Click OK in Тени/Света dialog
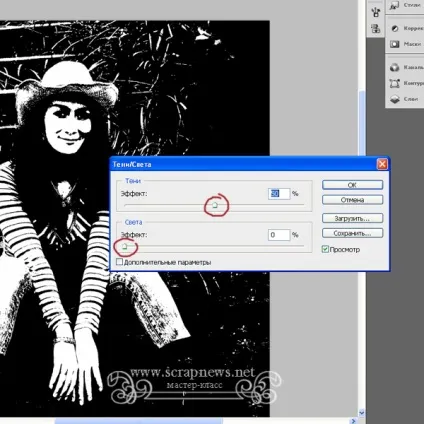The height and width of the screenshot is (424, 424). 352,185
